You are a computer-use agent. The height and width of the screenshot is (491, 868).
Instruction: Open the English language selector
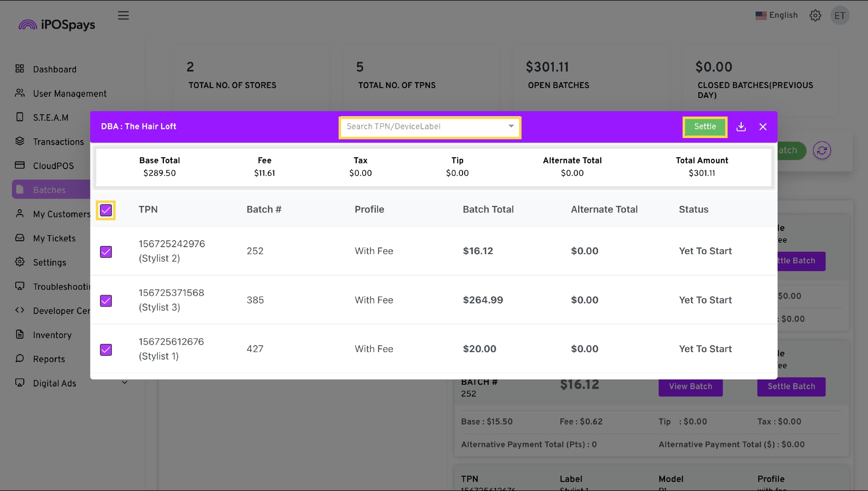(776, 15)
